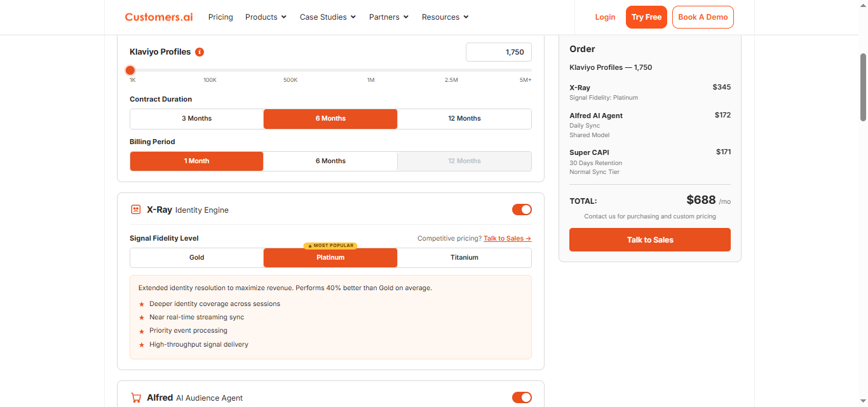Click the Alfred AI Agent $172 price

pyautogui.click(x=722, y=116)
